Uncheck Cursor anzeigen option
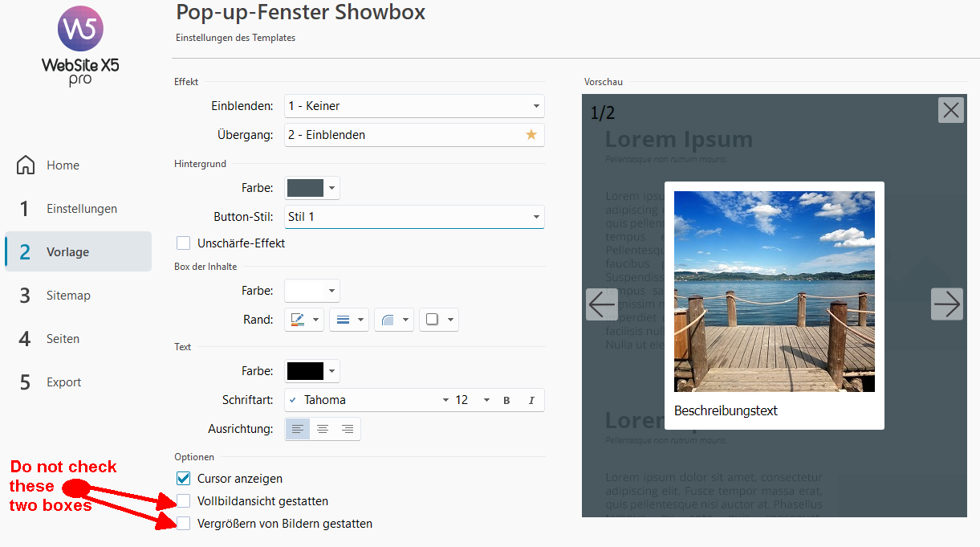The image size is (980, 547). [184, 479]
